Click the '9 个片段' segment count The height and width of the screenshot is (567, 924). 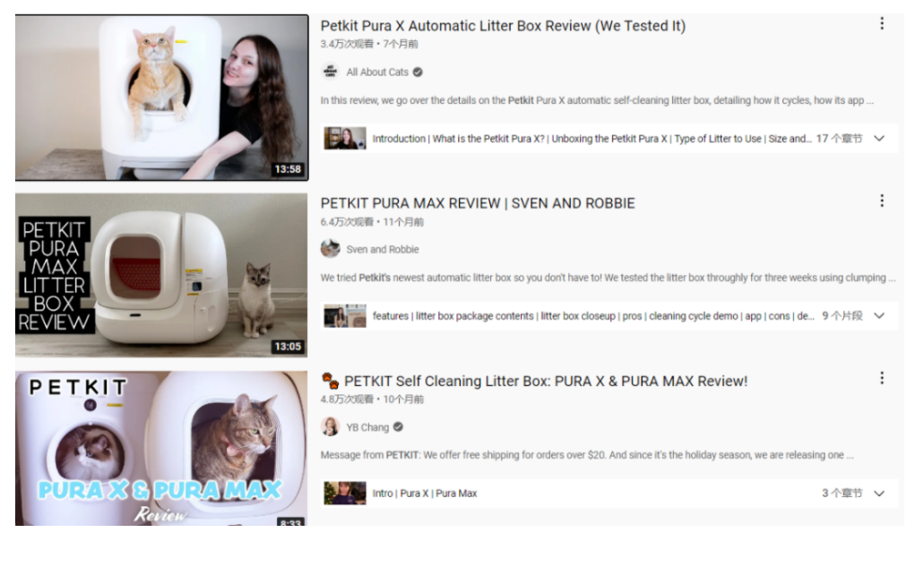click(x=842, y=316)
